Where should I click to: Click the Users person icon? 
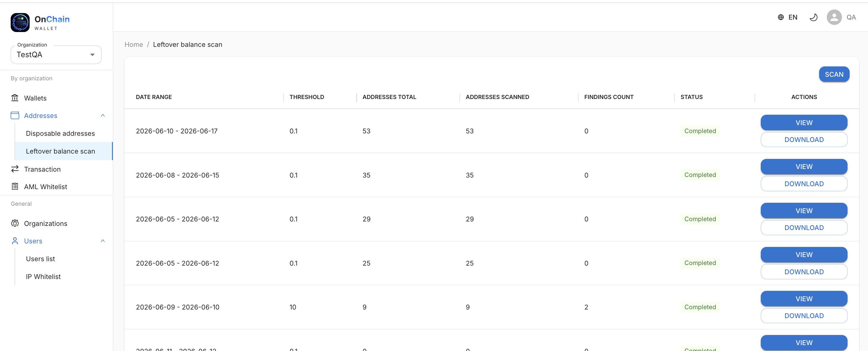pos(15,241)
